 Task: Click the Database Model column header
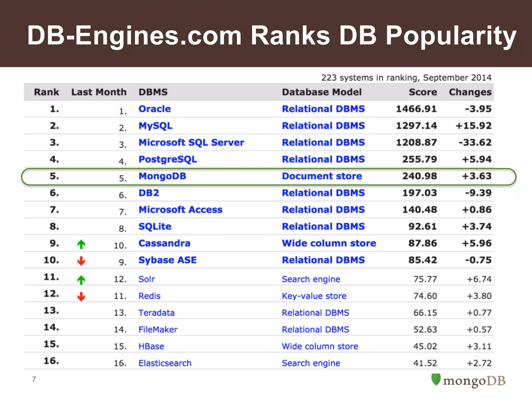[322, 92]
